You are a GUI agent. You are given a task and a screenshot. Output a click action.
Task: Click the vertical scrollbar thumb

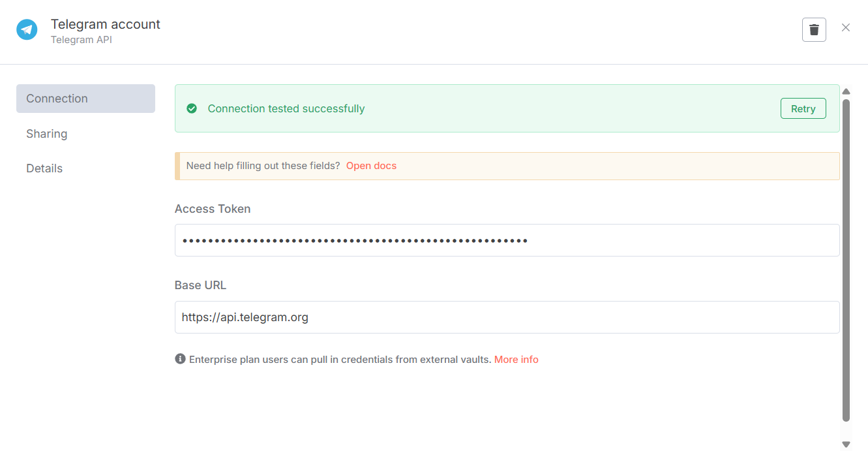(846, 260)
